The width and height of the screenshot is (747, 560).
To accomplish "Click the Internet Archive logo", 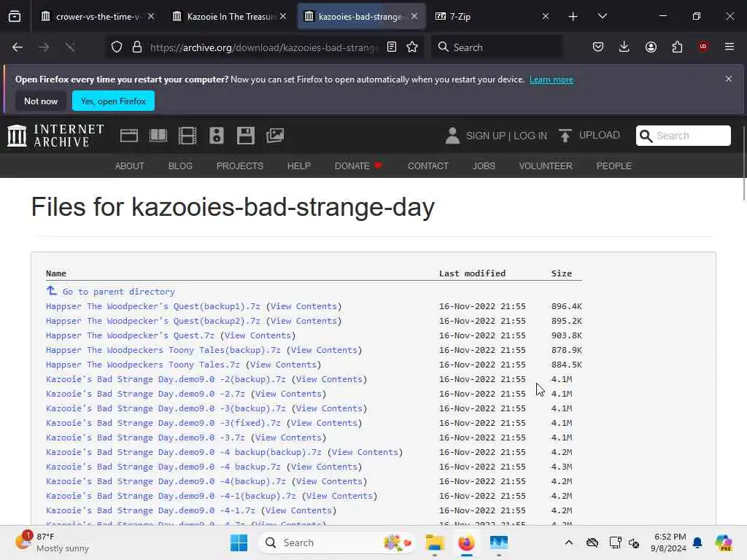I will pyautogui.click(x=55, y=136).
